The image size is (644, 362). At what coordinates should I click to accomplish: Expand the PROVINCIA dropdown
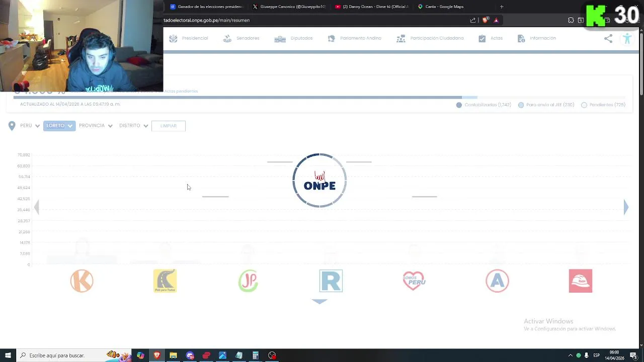click(96, 126)
